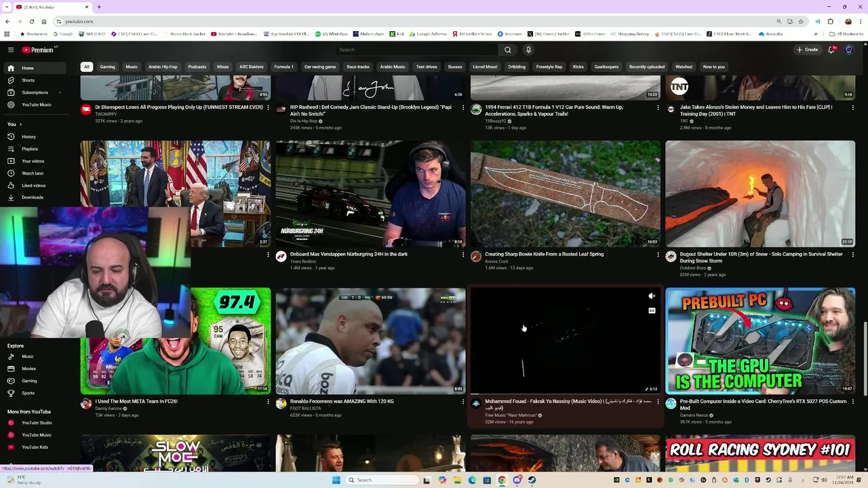Select the Podcasts filter chip
The image size is (868, 488).
click(197, 67)
